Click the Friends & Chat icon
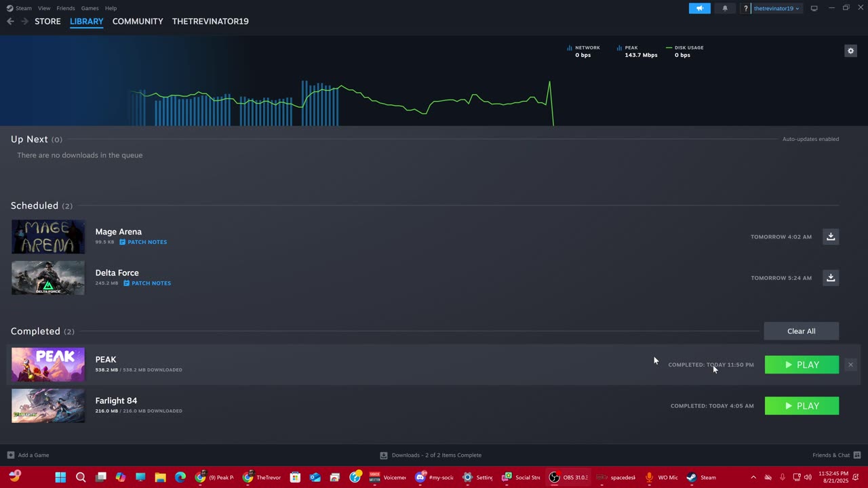Image resolution: width=868 pixels, height=488 pixels. pyautogui.click(x=857, y=455)
